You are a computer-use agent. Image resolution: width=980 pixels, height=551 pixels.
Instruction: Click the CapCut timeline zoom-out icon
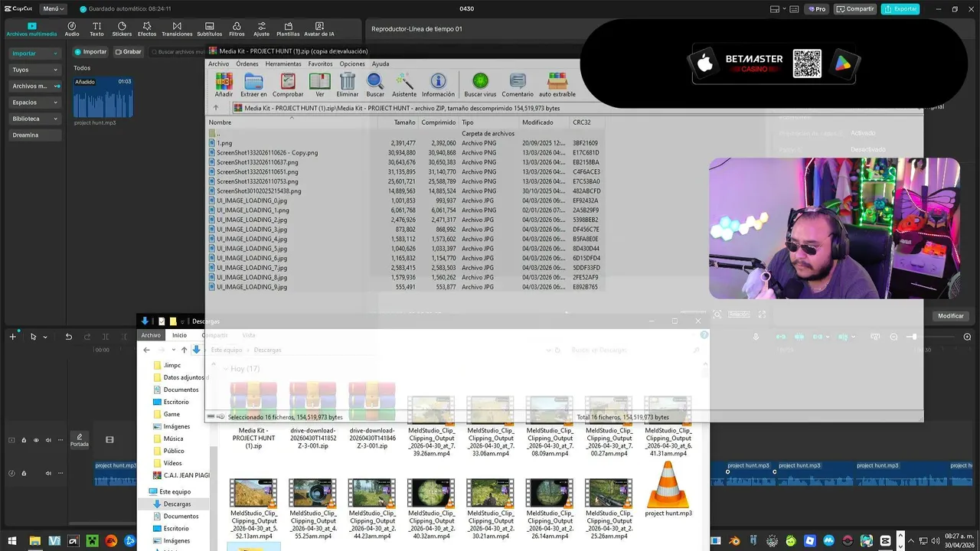(894, 337)
